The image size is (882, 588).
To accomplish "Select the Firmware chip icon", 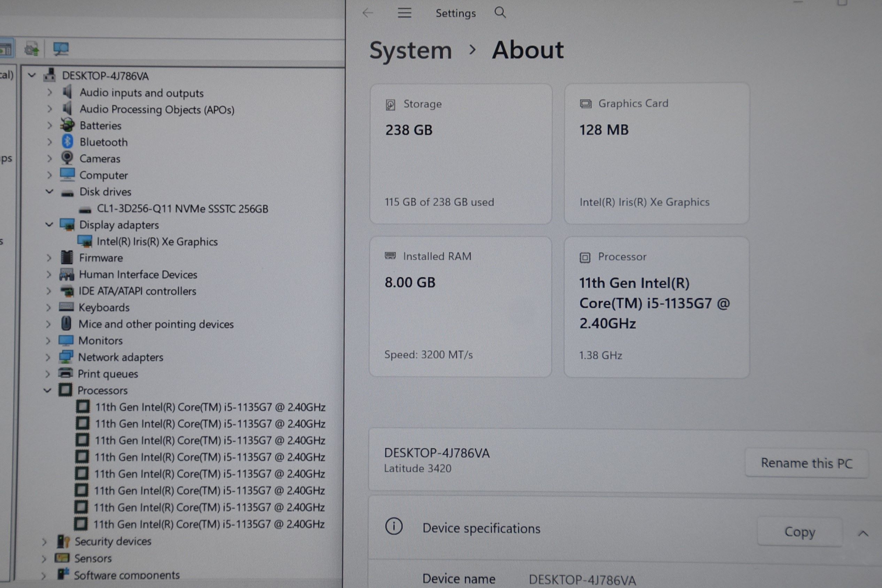I will pyautogui.click(x=67, y=257).
